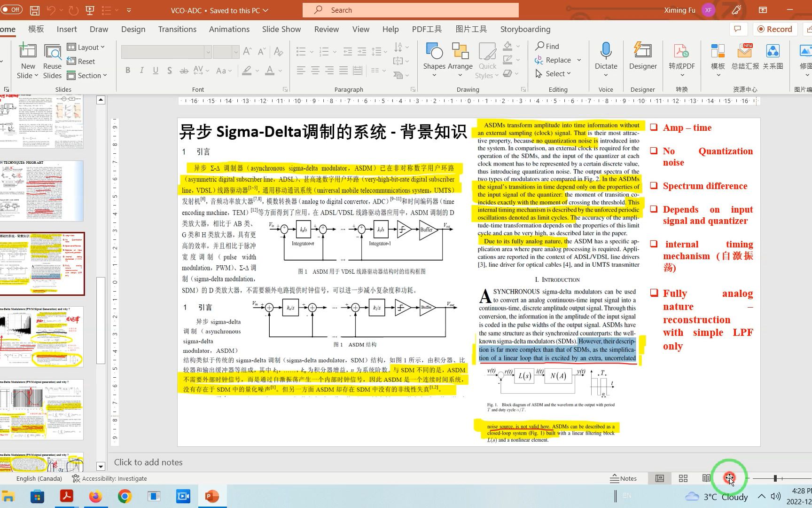Reset the slide layout
Image resolution: width=812 pixels, height=508 pixels.
pyautogui.click(x=81, y=61)
